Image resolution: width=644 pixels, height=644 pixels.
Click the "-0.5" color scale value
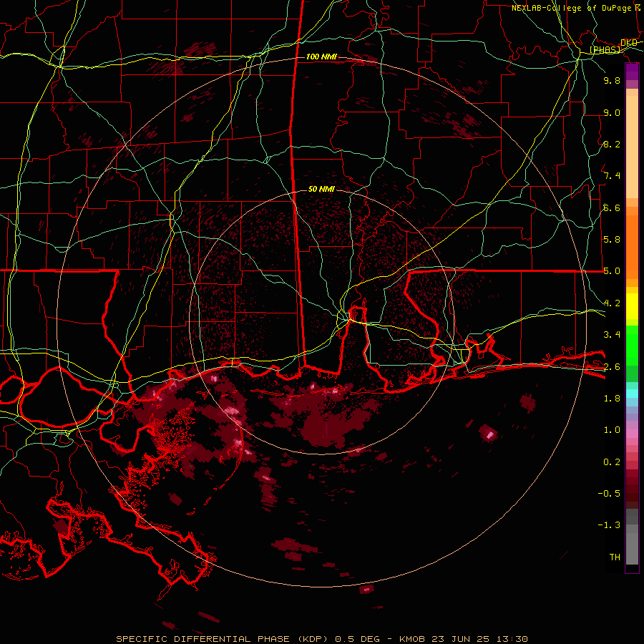point(609,494)
